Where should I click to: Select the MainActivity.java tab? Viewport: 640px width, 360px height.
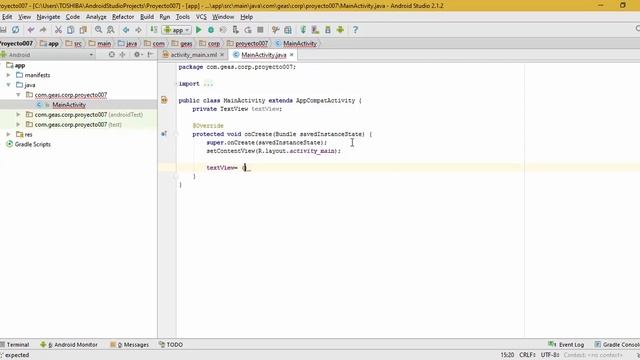(x=263, y=55)
